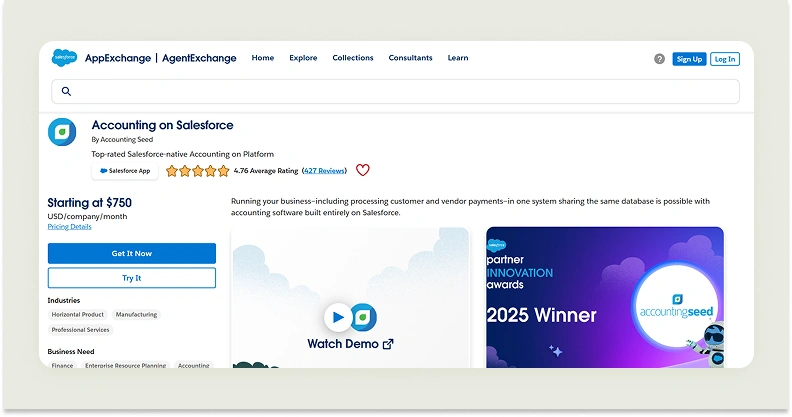Focus the AppExchange search field
Screen dimensions: 792x417
400,91
